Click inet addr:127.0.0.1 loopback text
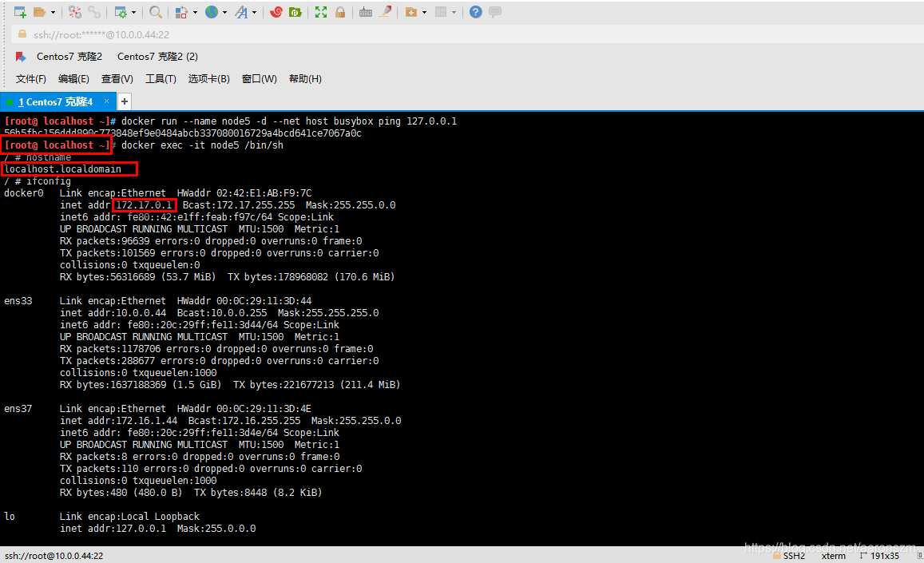This screenshot has width=924, height=563. 113,529
